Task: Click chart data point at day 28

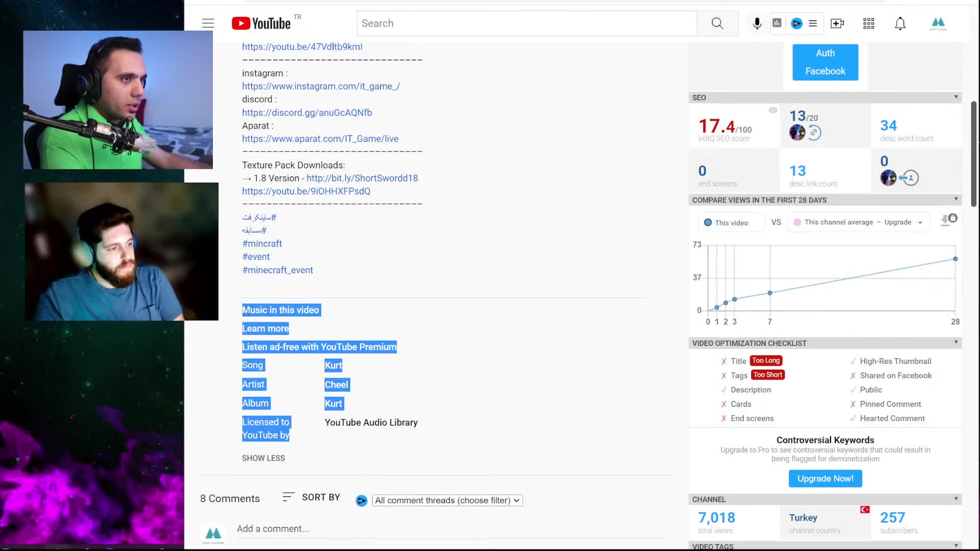Action: coord(955,259)
